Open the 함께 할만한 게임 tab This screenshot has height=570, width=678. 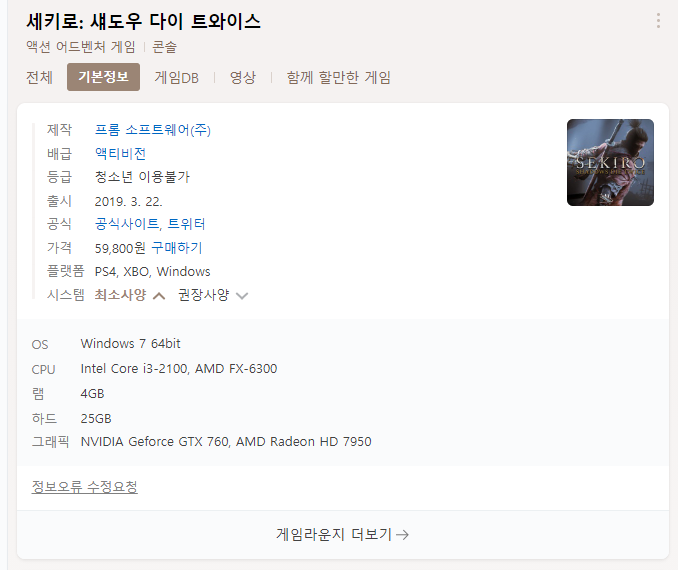click(x=339, y=77)
